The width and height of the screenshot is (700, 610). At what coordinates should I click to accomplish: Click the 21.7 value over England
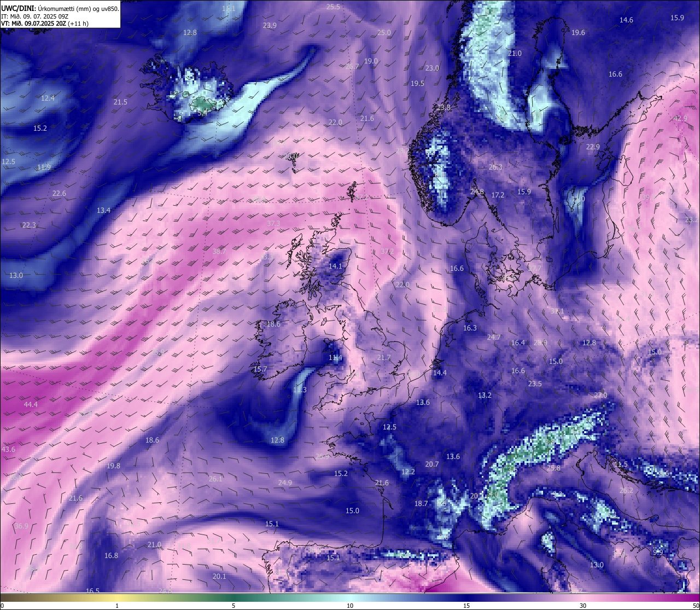(x=384, y=357)
